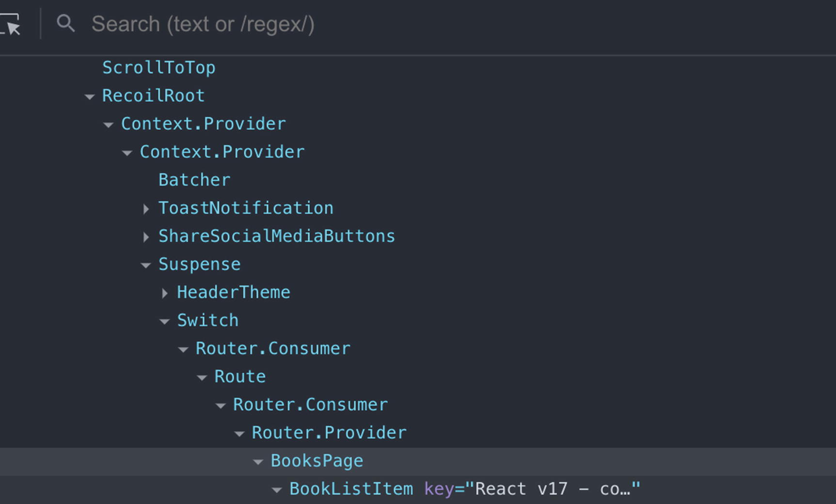
Task: Select the BooksPage component name
Action: pos(316,461)
